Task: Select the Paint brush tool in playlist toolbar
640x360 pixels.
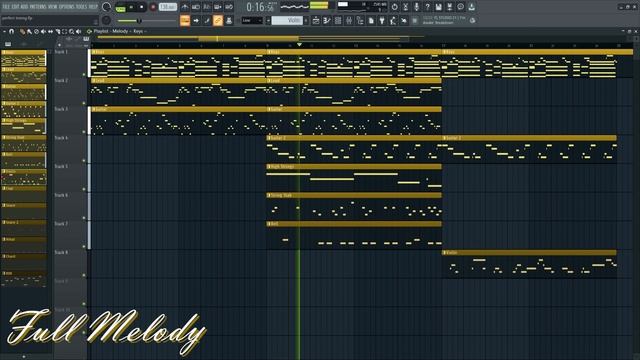Action: 29,31
